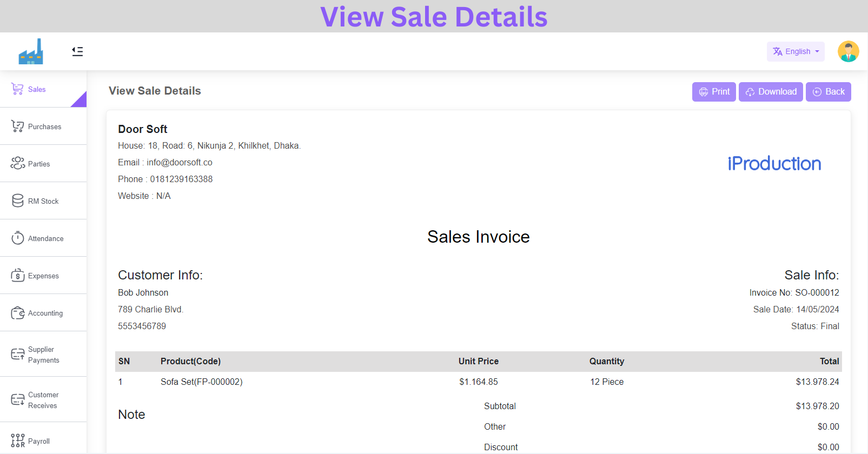The width and height of the screenshot is (868, 454).
Task: Click customer name Bob Johnson
Action: pyautogui.click(x=143, y=292)
